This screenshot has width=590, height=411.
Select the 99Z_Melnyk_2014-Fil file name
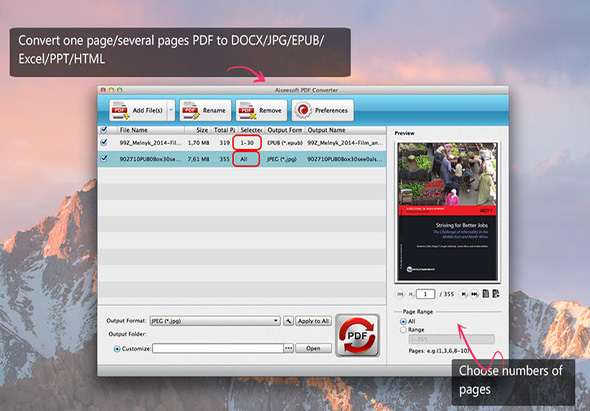click(150, 143)
